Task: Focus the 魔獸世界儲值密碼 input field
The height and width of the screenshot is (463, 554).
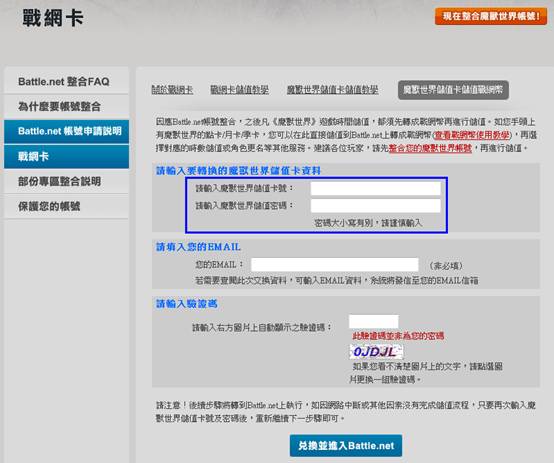Action: pos(375,205)
